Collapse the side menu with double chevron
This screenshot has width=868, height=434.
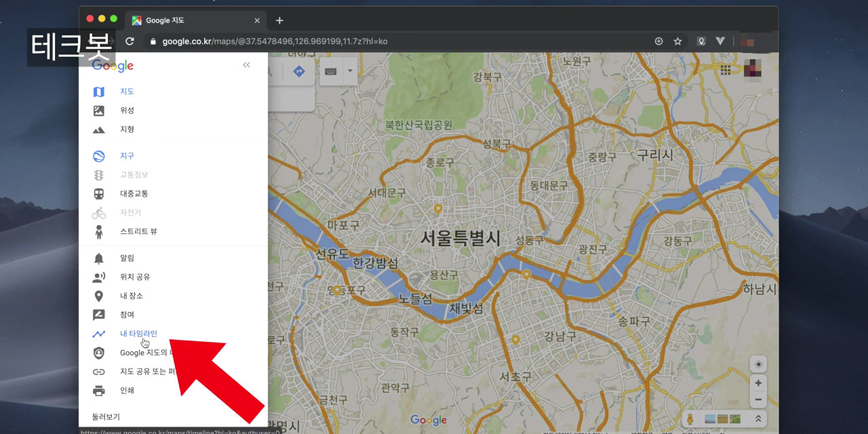point(246,65)
